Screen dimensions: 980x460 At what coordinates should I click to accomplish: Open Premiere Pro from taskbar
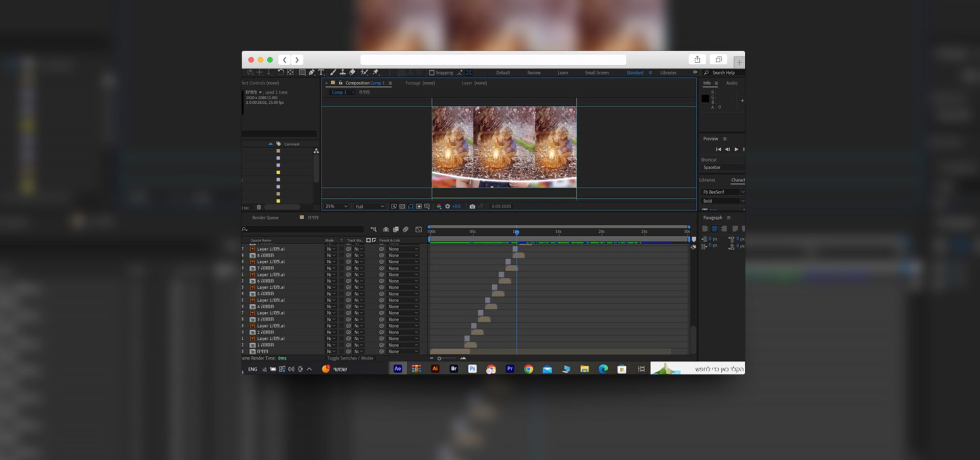pyautogui.click(x=510, y=369)
